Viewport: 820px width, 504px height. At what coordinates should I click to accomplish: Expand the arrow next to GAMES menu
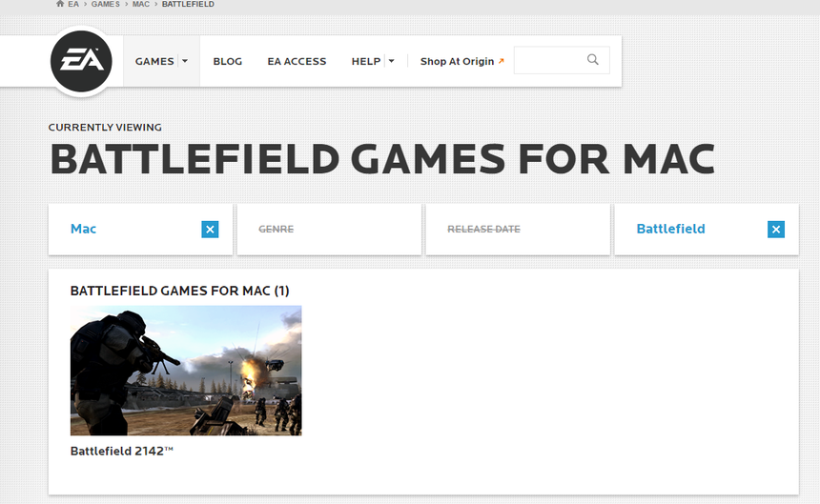(185, 61)
